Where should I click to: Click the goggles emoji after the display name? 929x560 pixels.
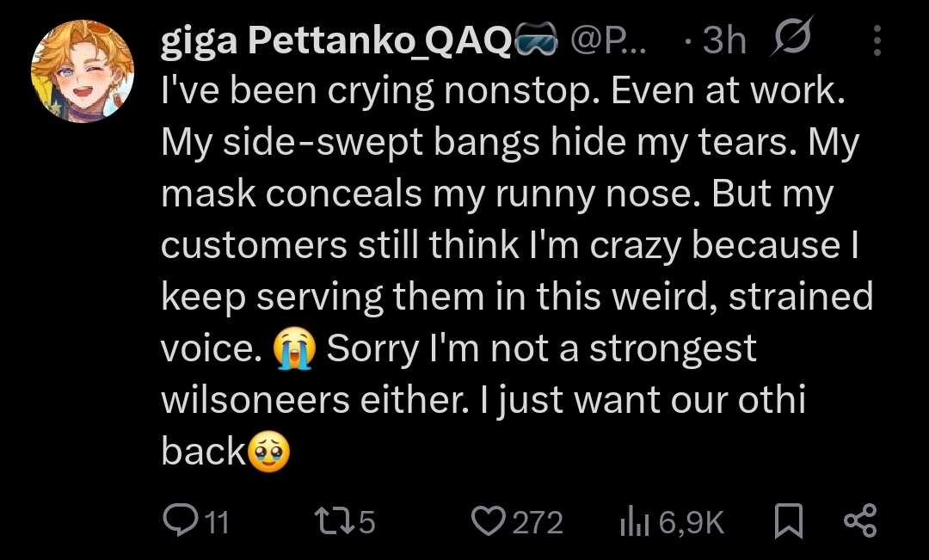(x=535, y=40)
